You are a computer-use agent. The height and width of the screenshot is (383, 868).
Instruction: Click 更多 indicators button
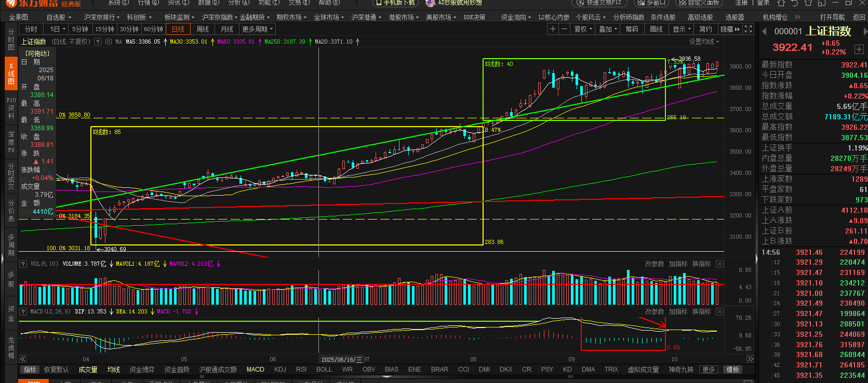(x=709, y=370)
